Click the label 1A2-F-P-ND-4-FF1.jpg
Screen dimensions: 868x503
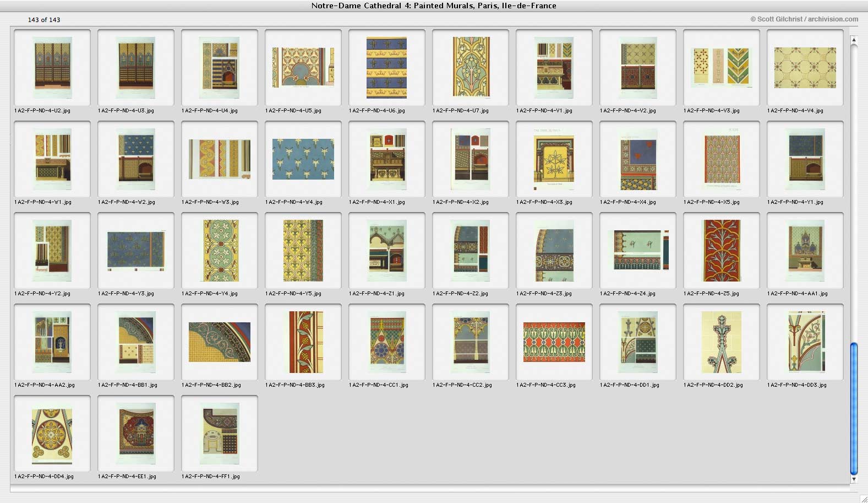pyautogui.click(x=211, y=477)
